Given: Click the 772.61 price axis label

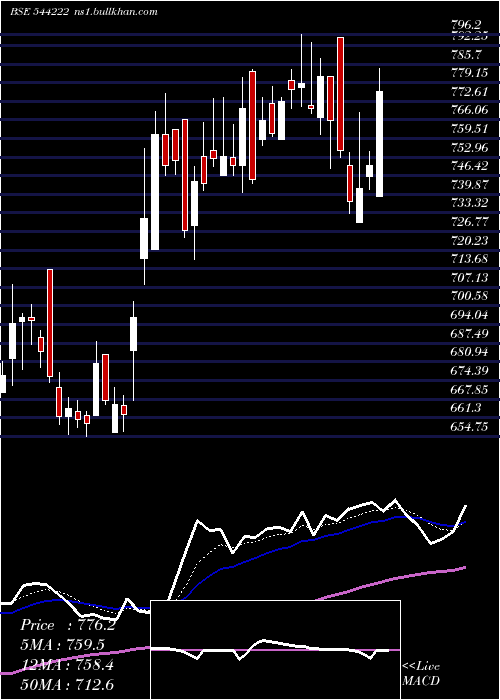Looking at the screenshot, I should (x=469, y=92).
